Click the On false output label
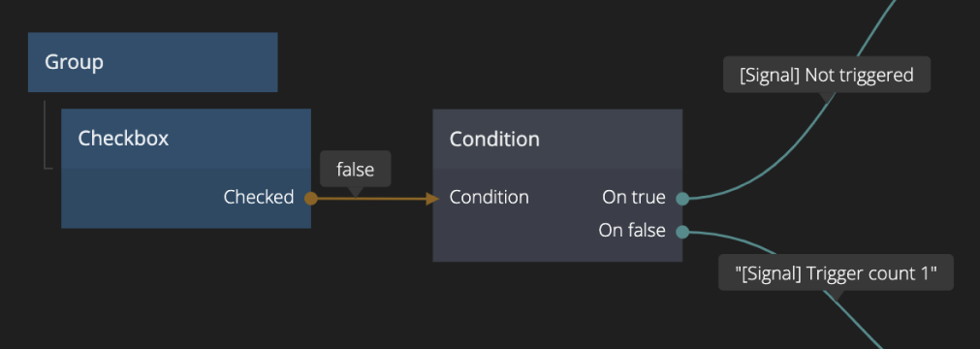The image size is (980, 349). click(632, 230)
